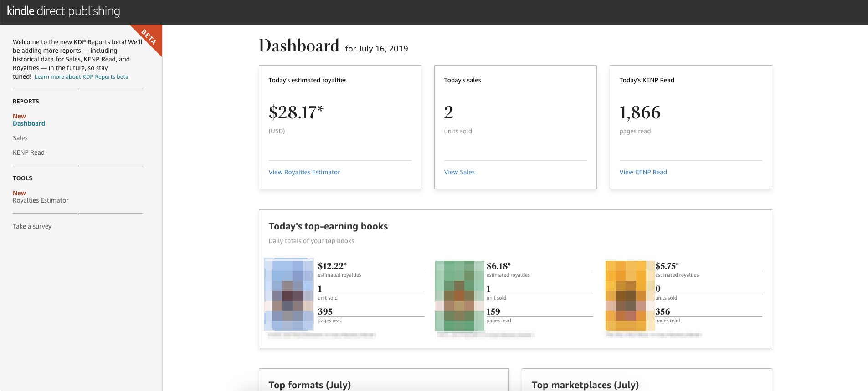Click the Dashboard page title
This screenshot has width=868, height=391.
coord(299,46)
